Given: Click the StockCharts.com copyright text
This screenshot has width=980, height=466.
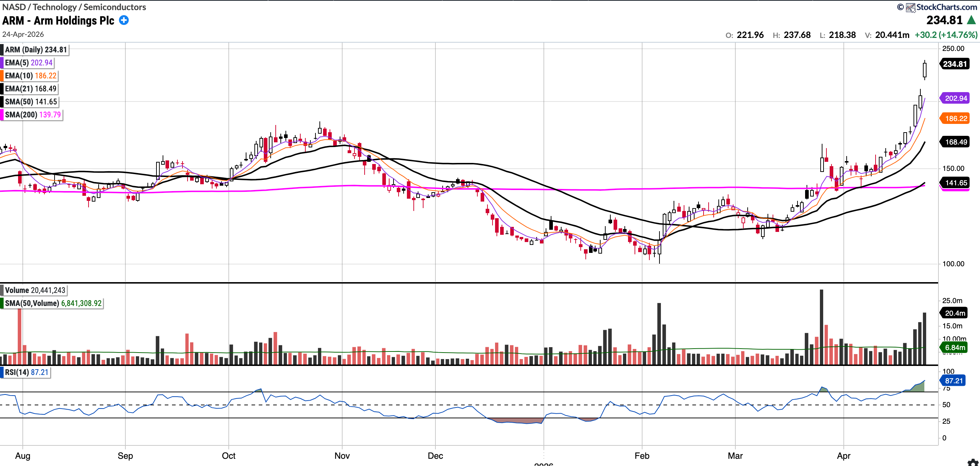Looking at the screenshot, I should click(946, 7).
